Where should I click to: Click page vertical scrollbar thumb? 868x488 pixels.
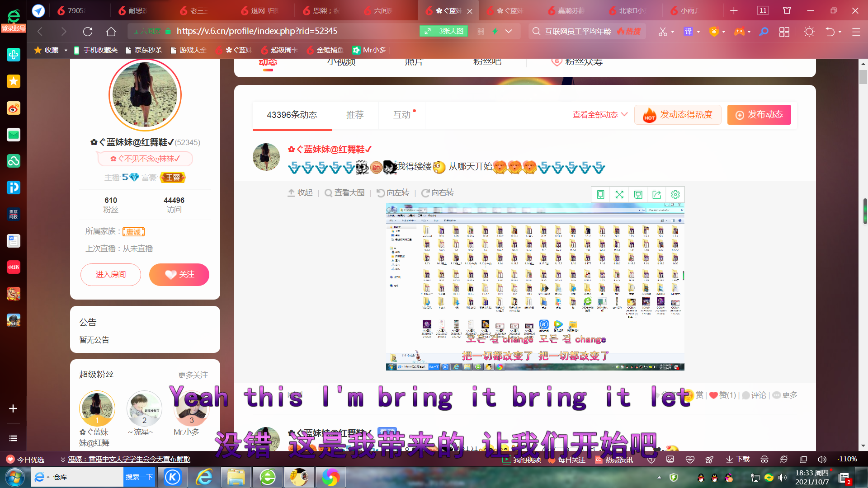pos(863,77)
